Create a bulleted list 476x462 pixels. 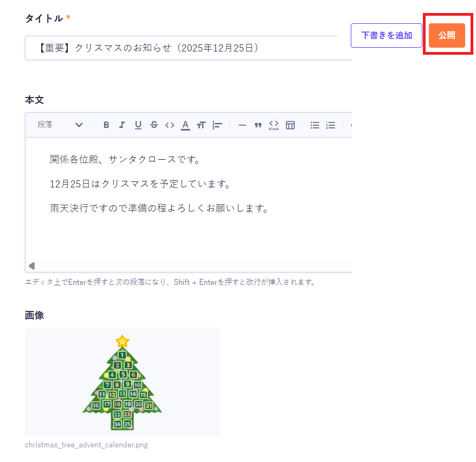tap(315, 125)
